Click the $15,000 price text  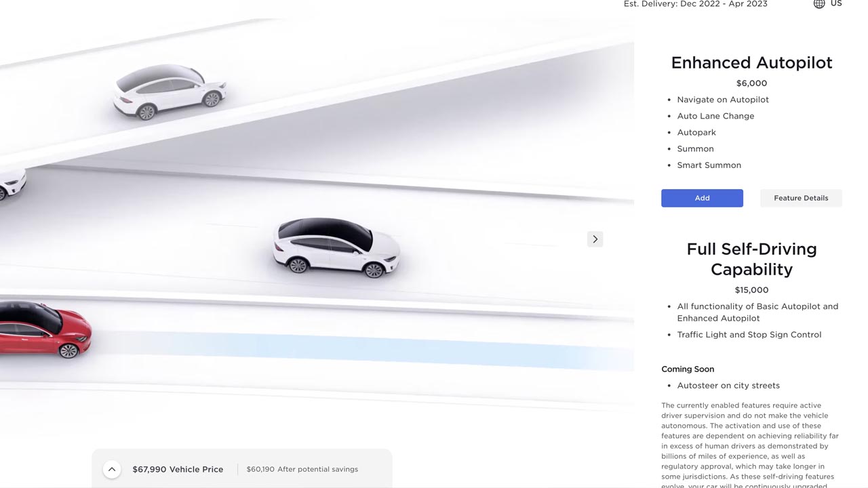(x=751, y=290)
